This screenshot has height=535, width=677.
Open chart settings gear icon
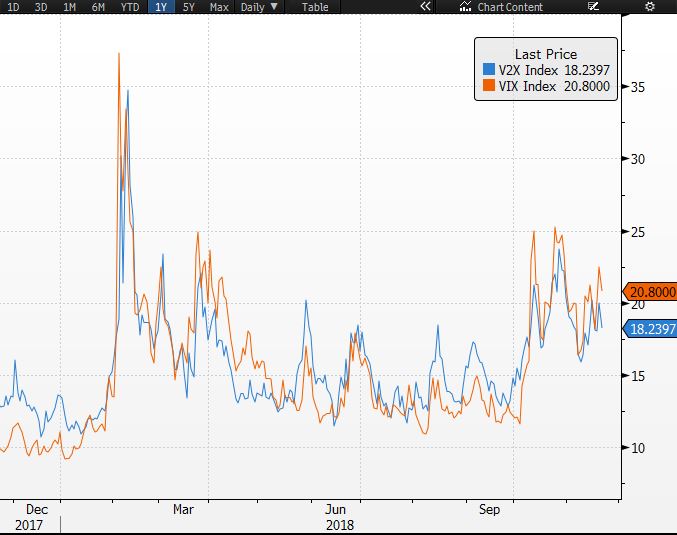[650, 6]
